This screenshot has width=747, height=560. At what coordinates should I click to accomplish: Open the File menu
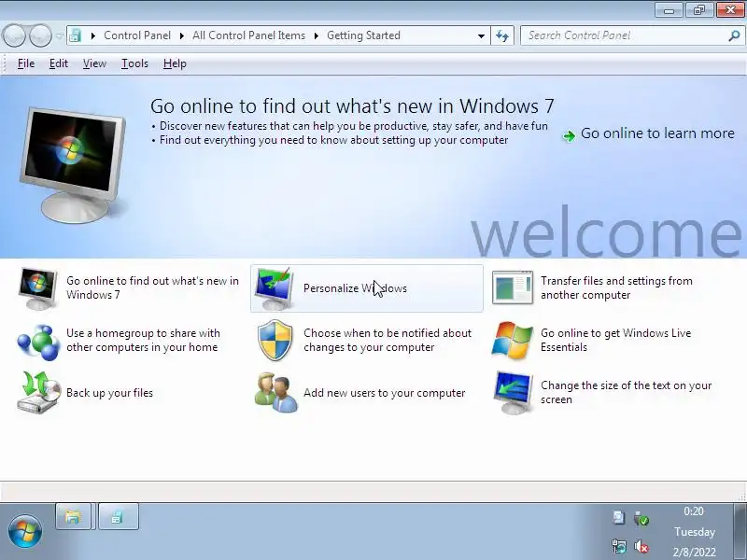tap(26, 63)
